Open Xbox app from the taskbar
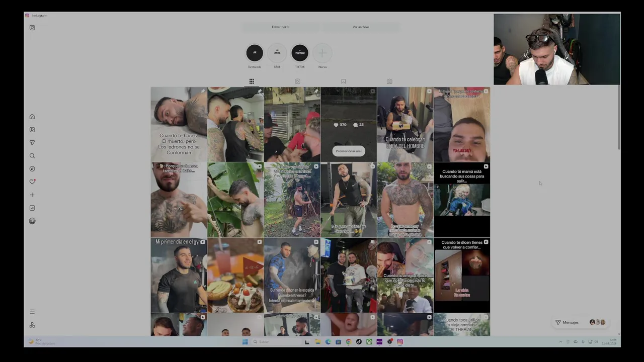 pos(369,342)
